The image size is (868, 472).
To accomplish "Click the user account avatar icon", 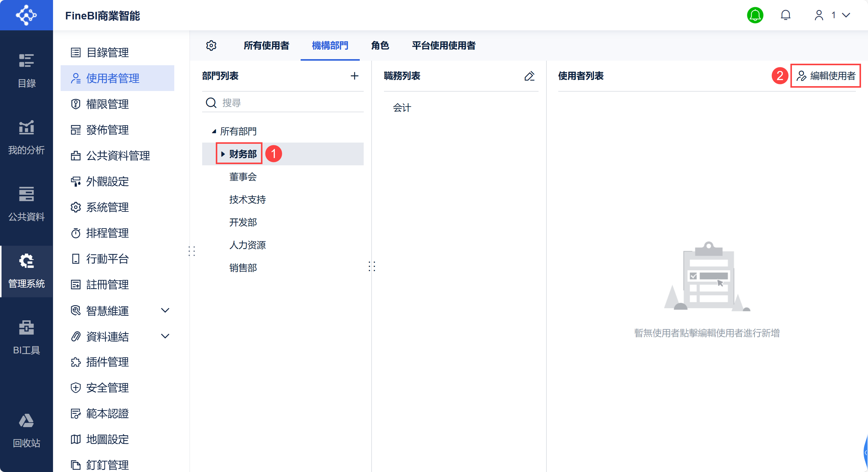I will pos(819,15).
